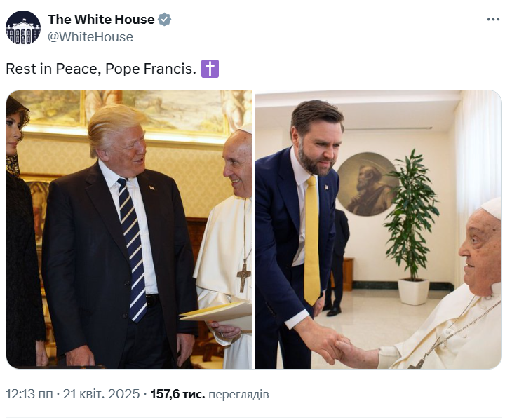
Task: Open the right photo with the potted plant
Action: [377, 229]
